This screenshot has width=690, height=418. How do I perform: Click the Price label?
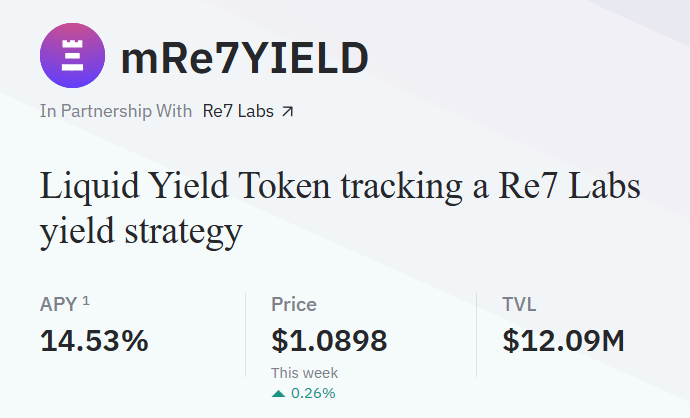pos(293,305)
